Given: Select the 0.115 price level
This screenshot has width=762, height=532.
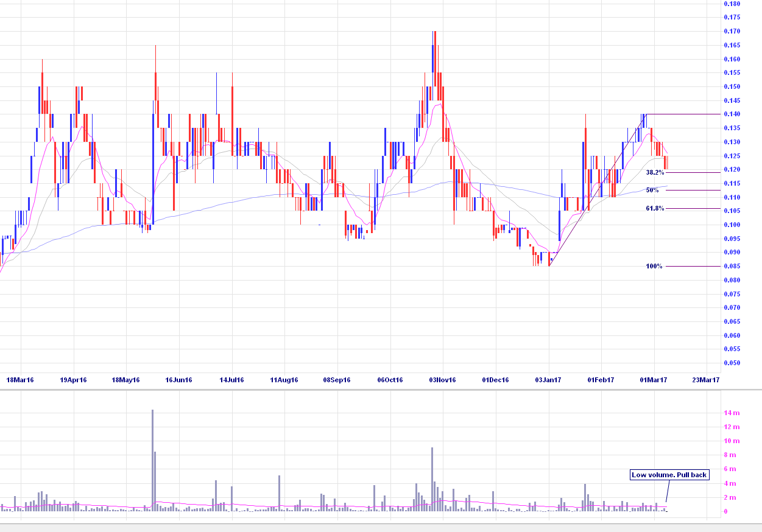Looking at the screenshot, I should point(732,183).
